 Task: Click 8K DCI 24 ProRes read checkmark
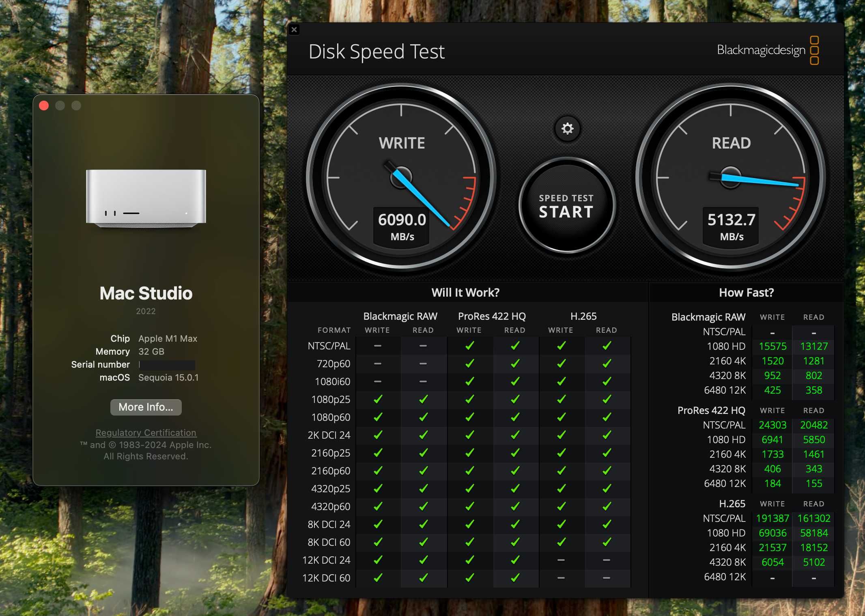[x=515, y=524]
